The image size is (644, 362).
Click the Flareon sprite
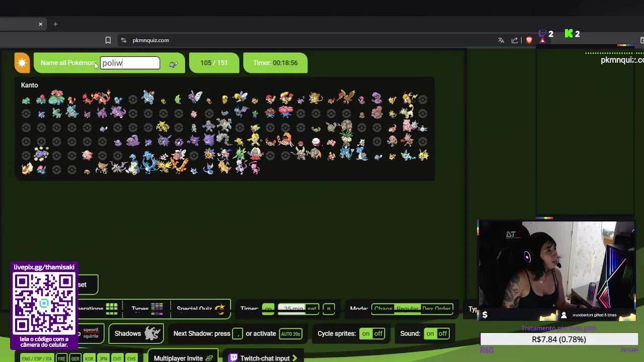[x=26, y=168]
